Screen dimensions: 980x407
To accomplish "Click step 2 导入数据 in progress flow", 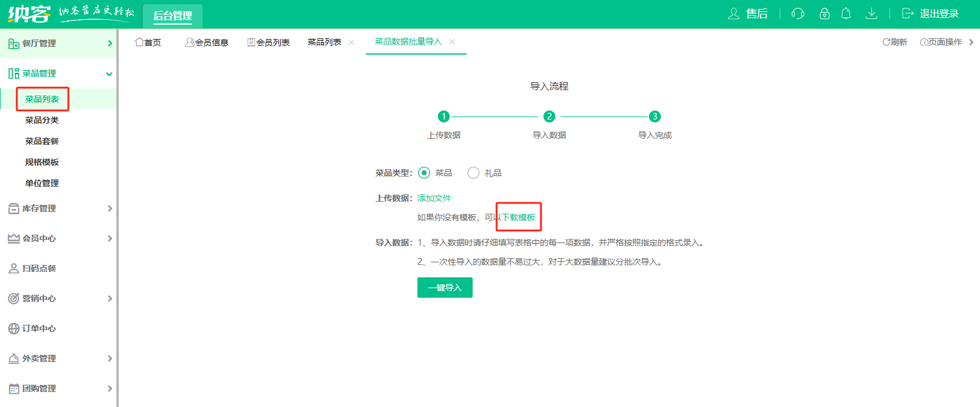I will [x=549, y=116].
